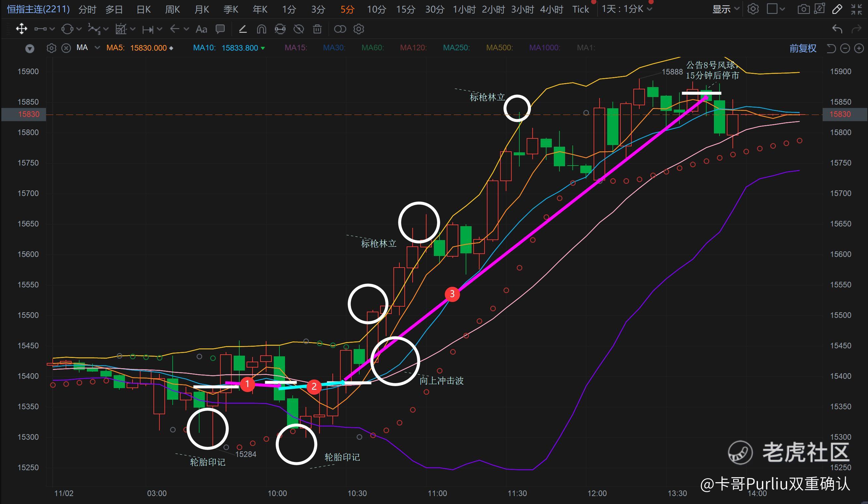Delete drawings with the trash icon
Viewport: 868px width, 504px height.
point(317,29)
